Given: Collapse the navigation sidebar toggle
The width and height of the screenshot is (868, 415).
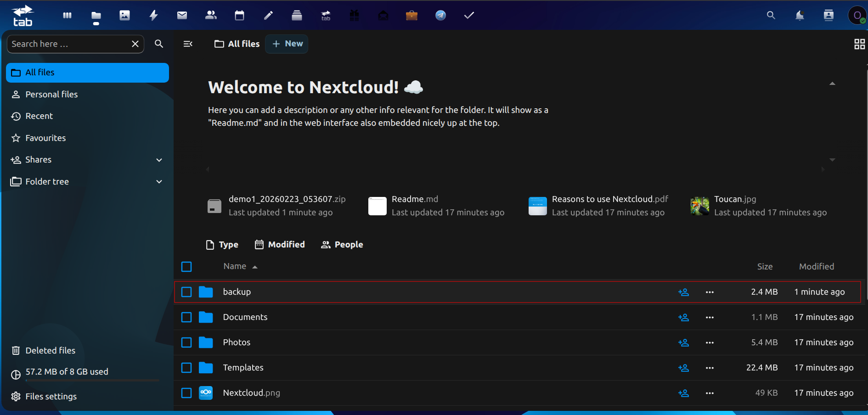Looking at the screenshot, I should (188, 44).
